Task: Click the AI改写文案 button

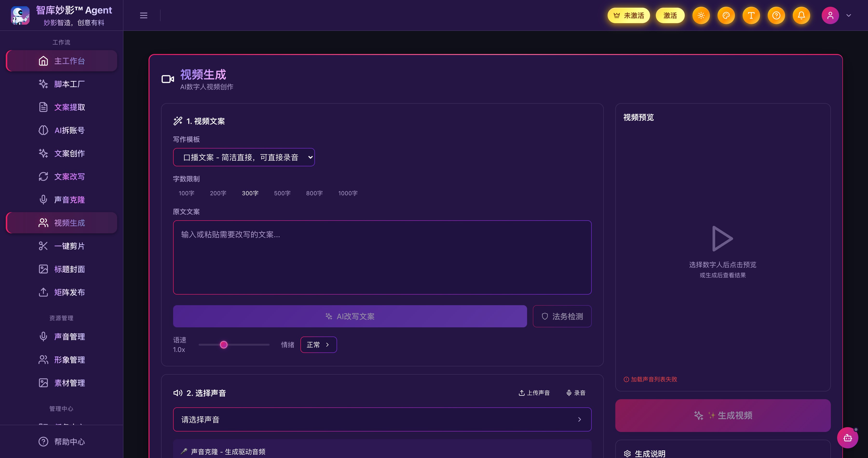Action: point(350,316)
